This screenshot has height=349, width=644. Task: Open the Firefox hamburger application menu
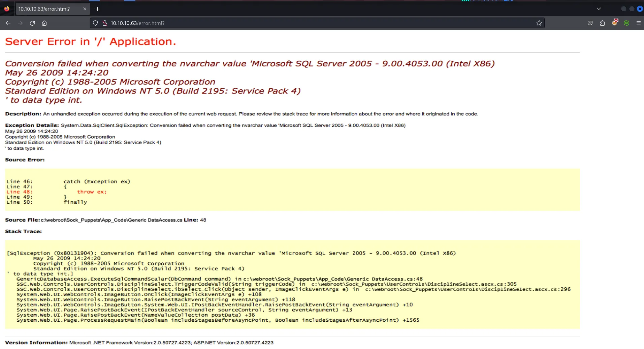coord(638,23)
